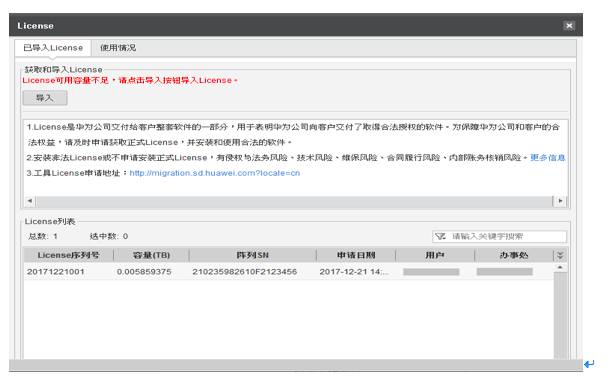Close the License dialog
615x377 pixels.
tap(569, 25)
